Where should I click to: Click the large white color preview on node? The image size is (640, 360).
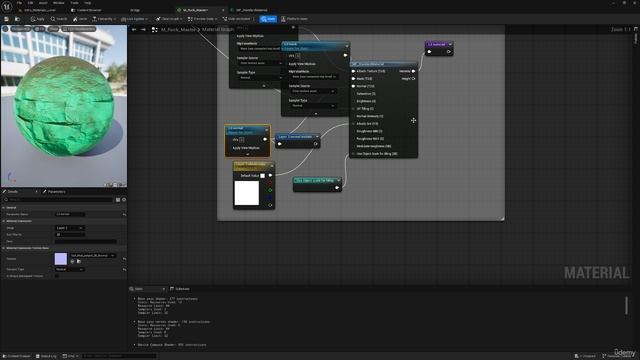tap(247, 193)
